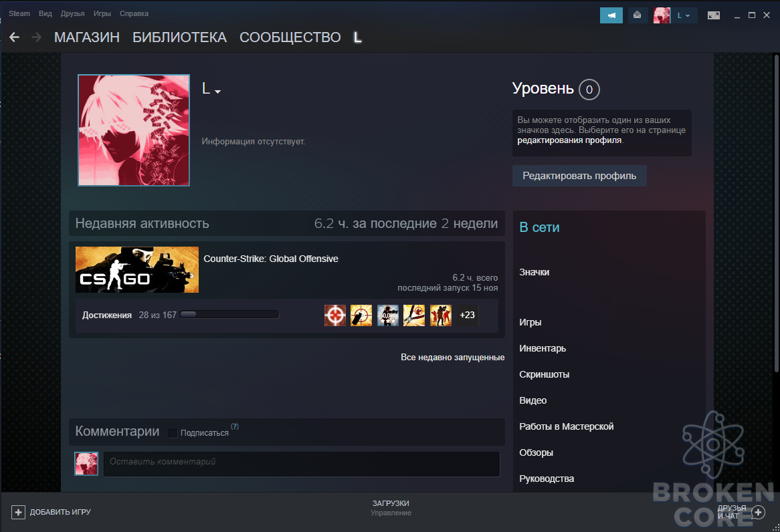The image size is (780, 532).
Task: Open Работы в Мастерской link
Action: (x=567, y=426)
